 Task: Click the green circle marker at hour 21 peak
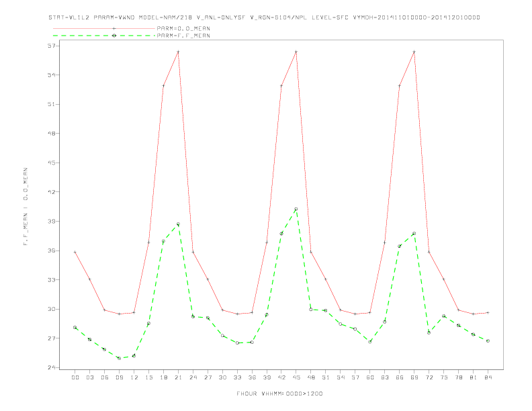[178, 224]
